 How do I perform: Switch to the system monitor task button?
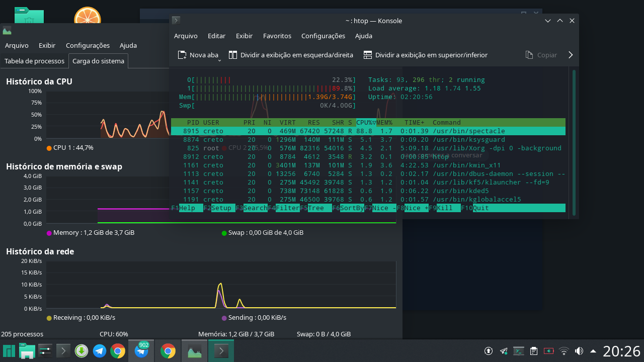pos(194,350)
